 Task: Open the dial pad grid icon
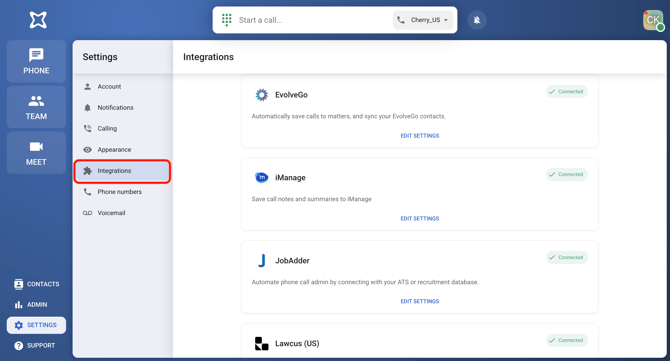point(226,20)
